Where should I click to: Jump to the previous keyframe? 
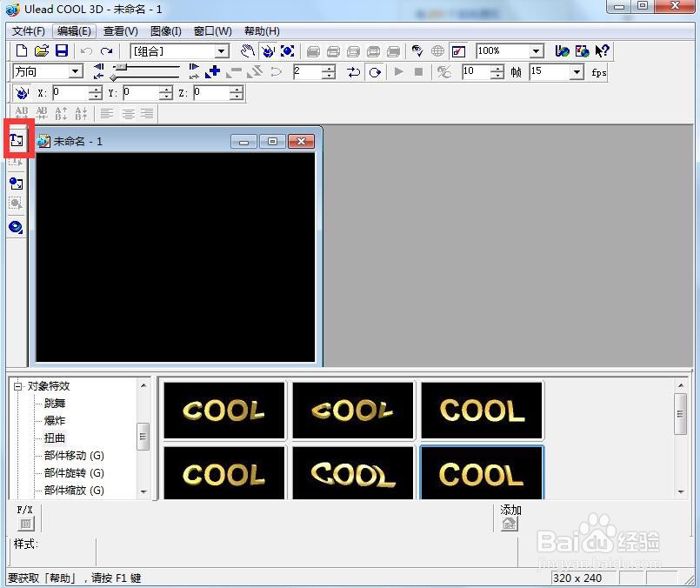tap(98, 67)
